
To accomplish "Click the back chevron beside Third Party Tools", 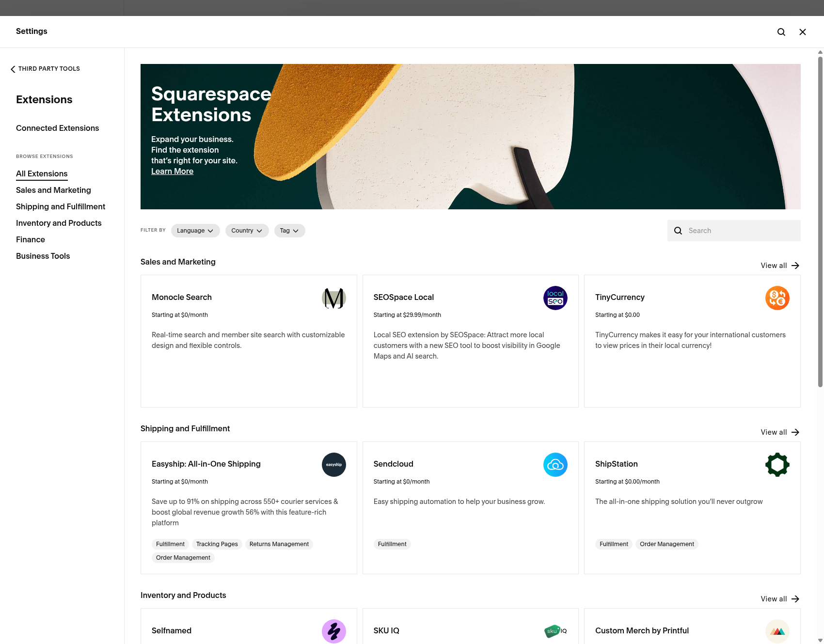I will (x=13, y=69).
